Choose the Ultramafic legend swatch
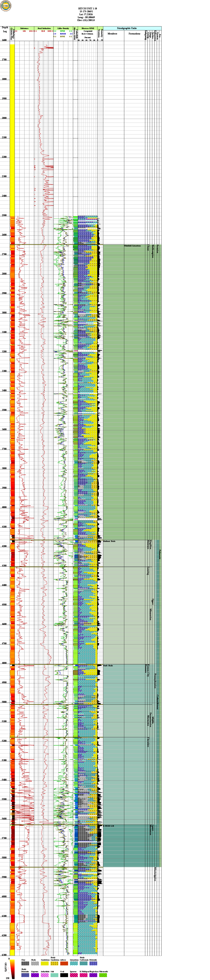The height and width of the screenshot is (980, 210). click(103, 976)
